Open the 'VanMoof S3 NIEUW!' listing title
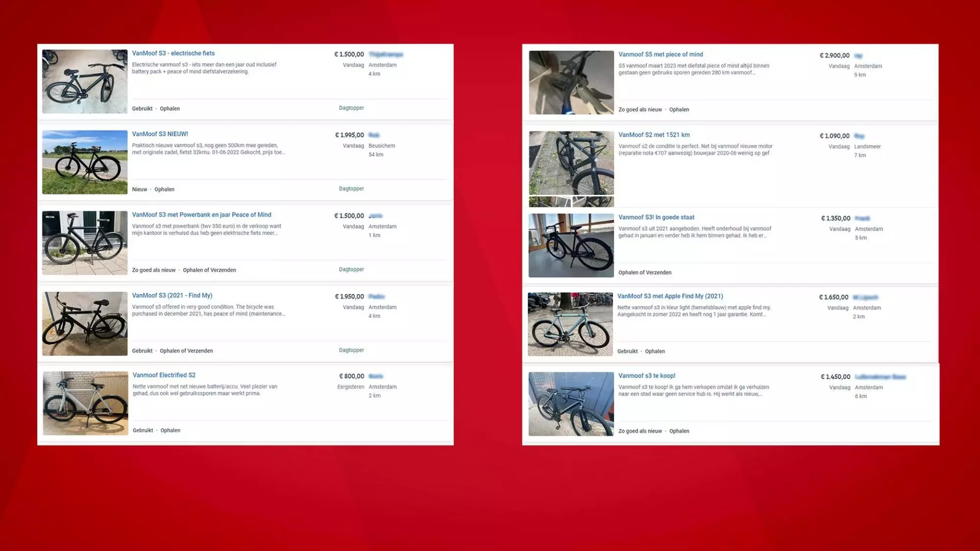Image resolution: width=980 pixels, height=551 pixels. click(x=160, y=134)
